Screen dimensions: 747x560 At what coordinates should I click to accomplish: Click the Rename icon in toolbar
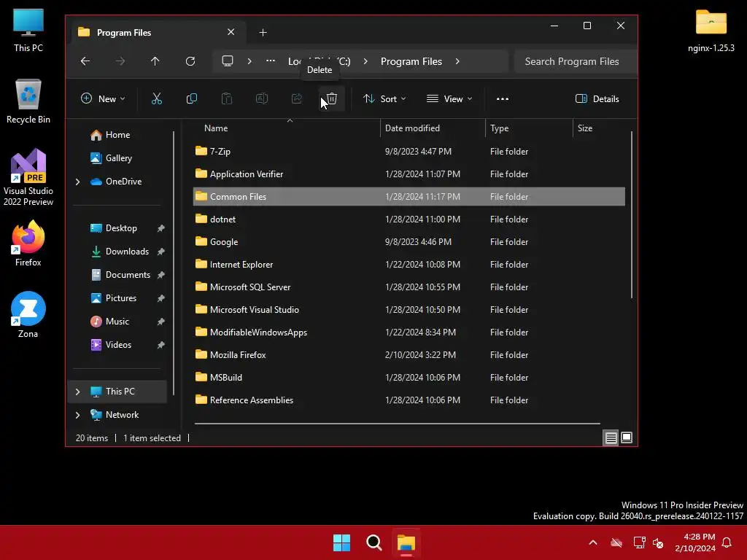(262, 98)
